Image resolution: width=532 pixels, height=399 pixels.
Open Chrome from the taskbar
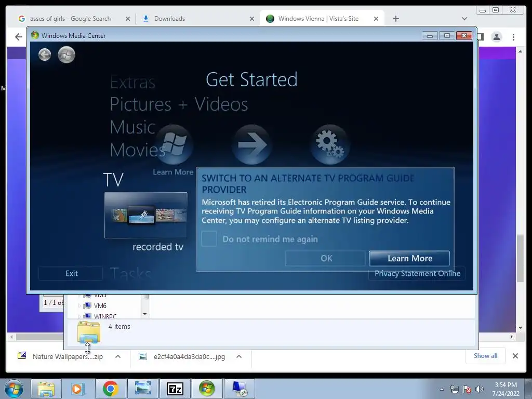tap(110, 389)
